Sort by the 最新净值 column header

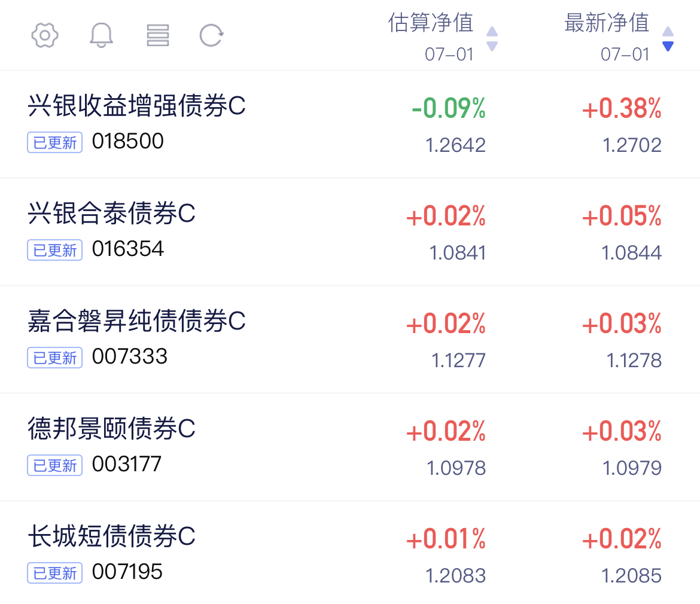[607, 23]
